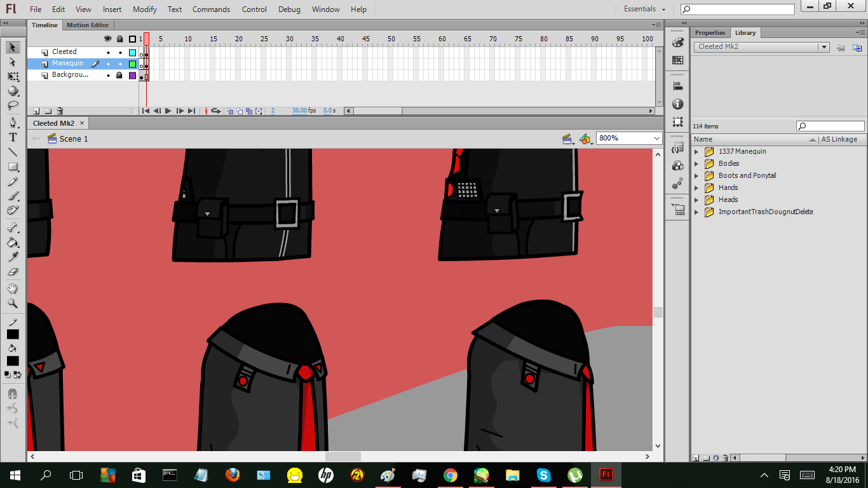
Task: Open the Insert menu
Action: [112, 10]
